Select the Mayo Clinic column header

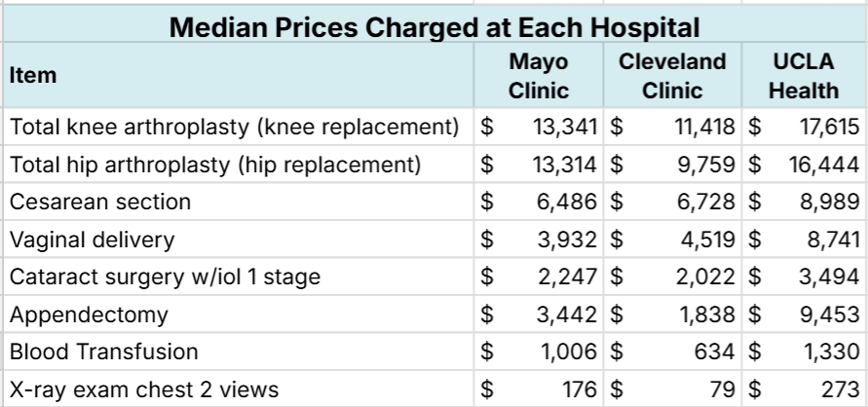tap(539, 76)
